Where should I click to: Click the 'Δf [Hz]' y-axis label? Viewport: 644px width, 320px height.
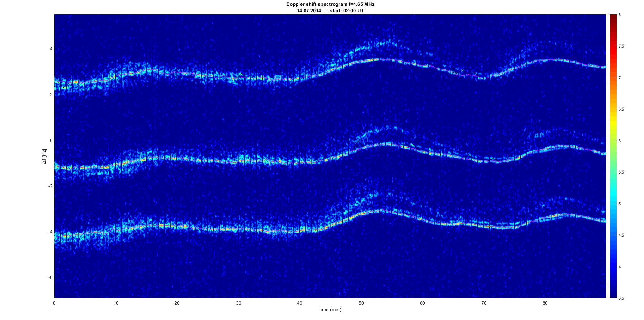(44, 156)
